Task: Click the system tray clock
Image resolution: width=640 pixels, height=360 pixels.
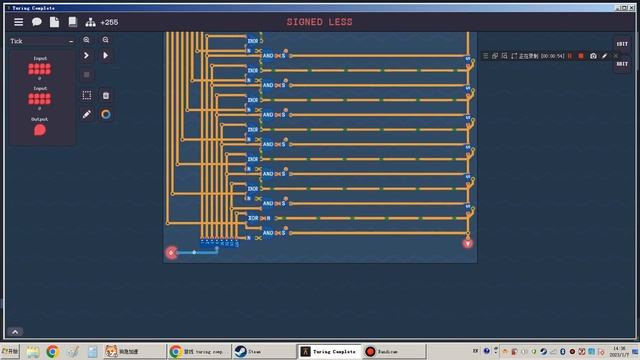Action: coord(620,351)
